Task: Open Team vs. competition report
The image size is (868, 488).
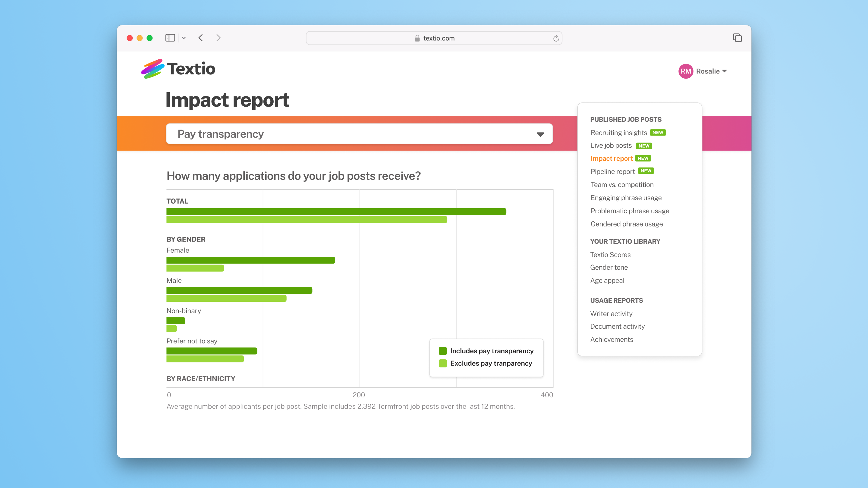Action: (622, 185)
